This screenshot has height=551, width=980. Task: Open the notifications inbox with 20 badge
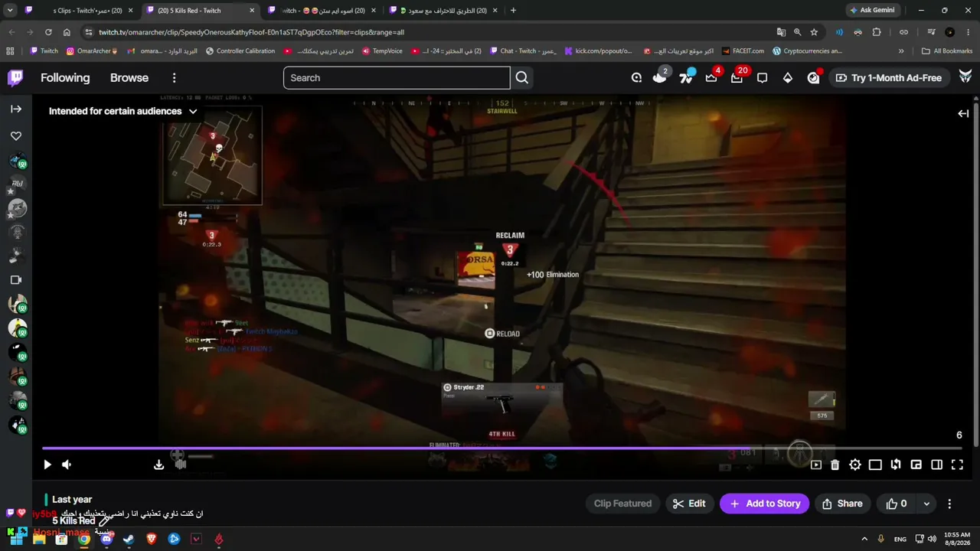737,78
